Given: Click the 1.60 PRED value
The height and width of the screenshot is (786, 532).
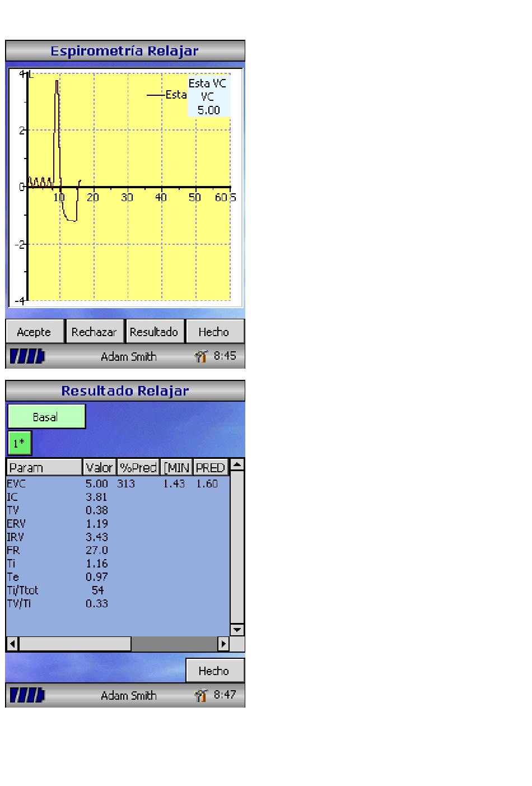Looking at the screenshot, I should click(x=207, y=483).
